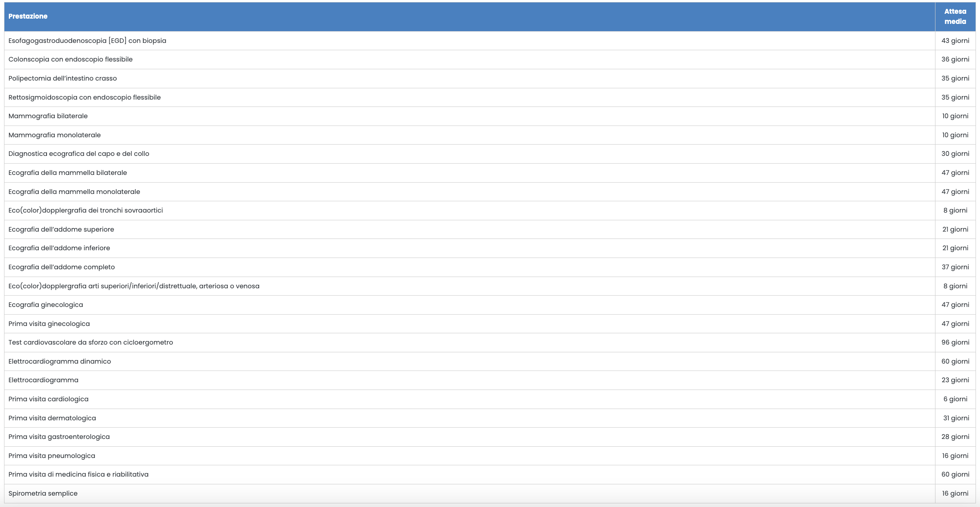Select Eco(color)dopplergrafia arti superiori/inferiori row label

click(134, 286)
